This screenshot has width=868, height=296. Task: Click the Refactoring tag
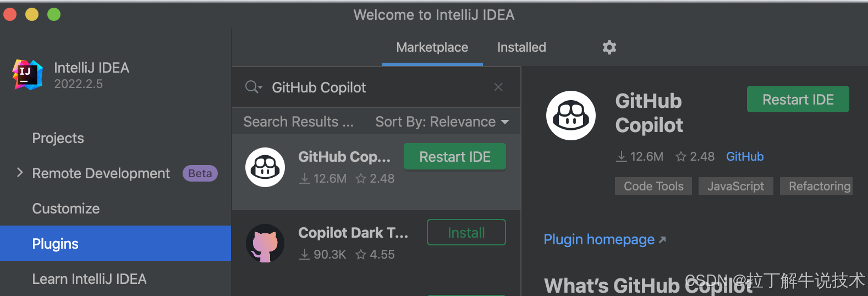[x=816, y=186]
